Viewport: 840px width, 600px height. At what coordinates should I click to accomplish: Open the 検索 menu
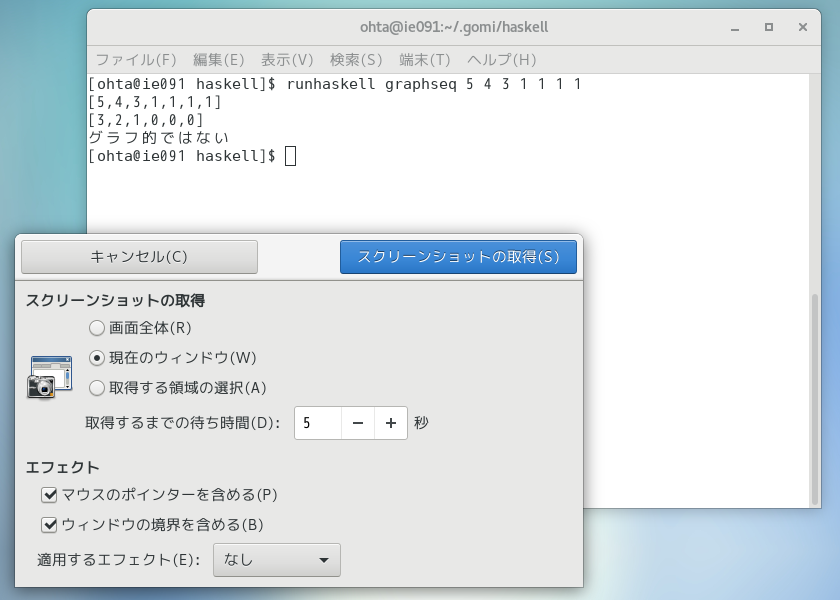[x=356, y=60]
